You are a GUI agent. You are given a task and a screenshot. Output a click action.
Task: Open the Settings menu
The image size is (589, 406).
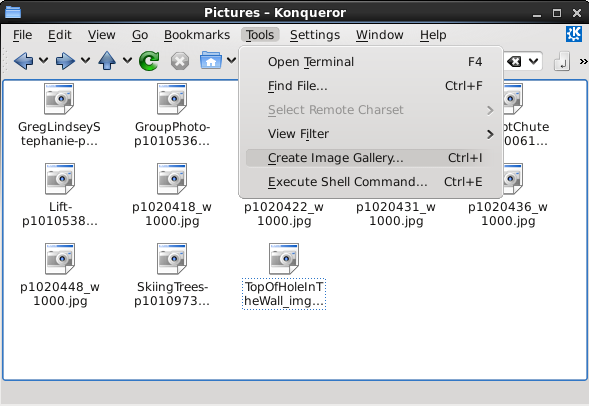(315, 35)
